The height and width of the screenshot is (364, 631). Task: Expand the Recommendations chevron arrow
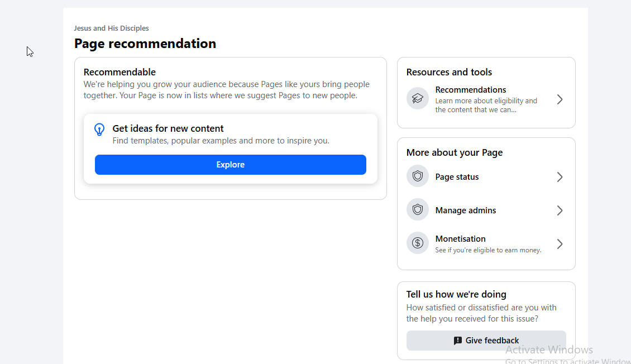pos(560,99)
